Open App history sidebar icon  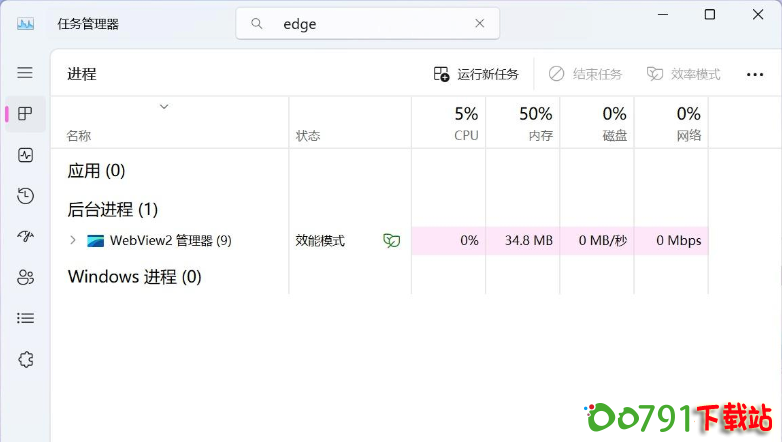pyautogui.click(x=25, y=196)
